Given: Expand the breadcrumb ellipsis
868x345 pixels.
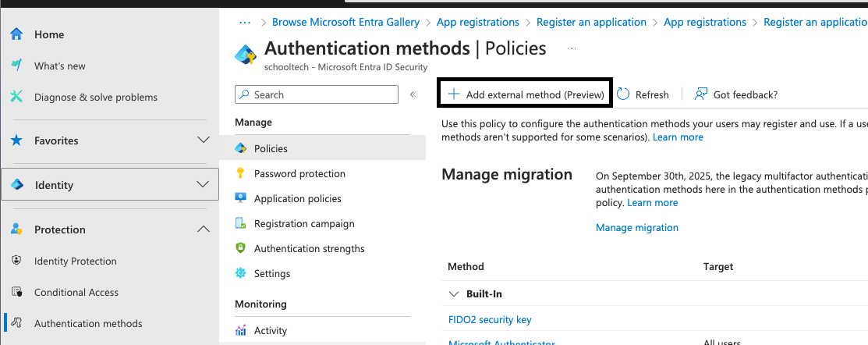Looking at the screenshot, I should tap(245, 22).
